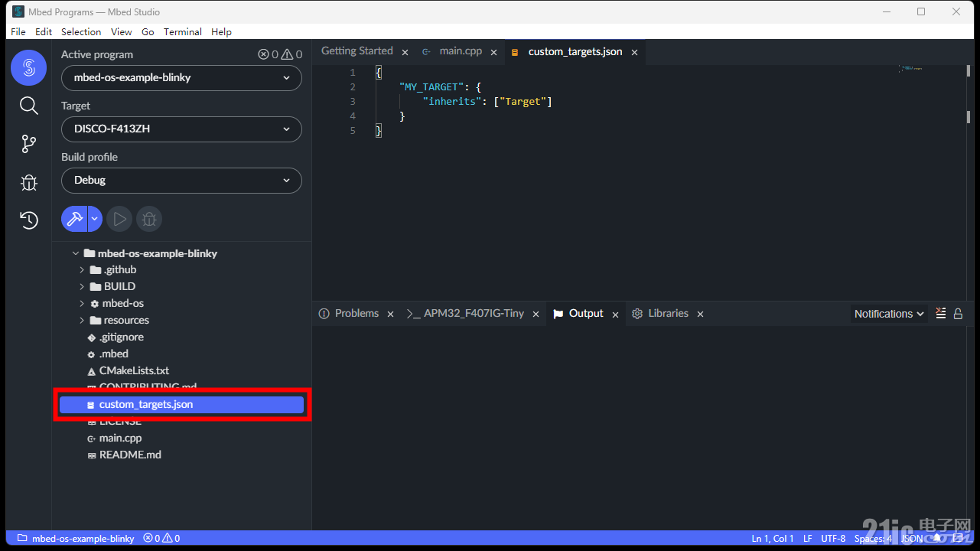Open the View menu

(x=121, y=31)
